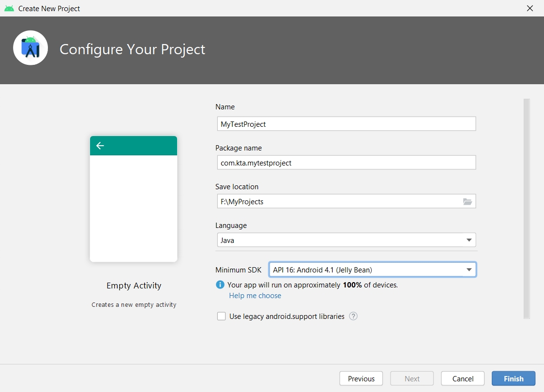Screen dimensions: 544x392
Task: Enable Use legacy android.support libraries checkbox
Action: tap(222, 317)
